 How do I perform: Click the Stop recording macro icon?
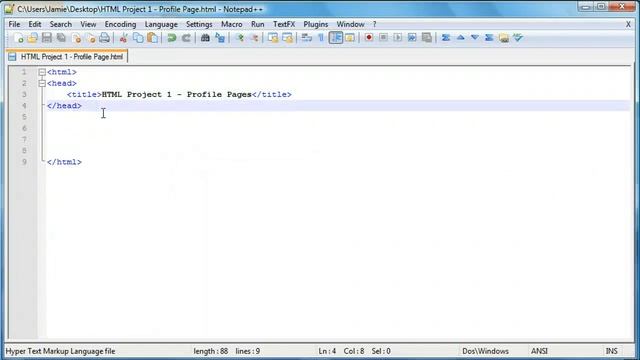pyautogui.click(x=383, y=38)
